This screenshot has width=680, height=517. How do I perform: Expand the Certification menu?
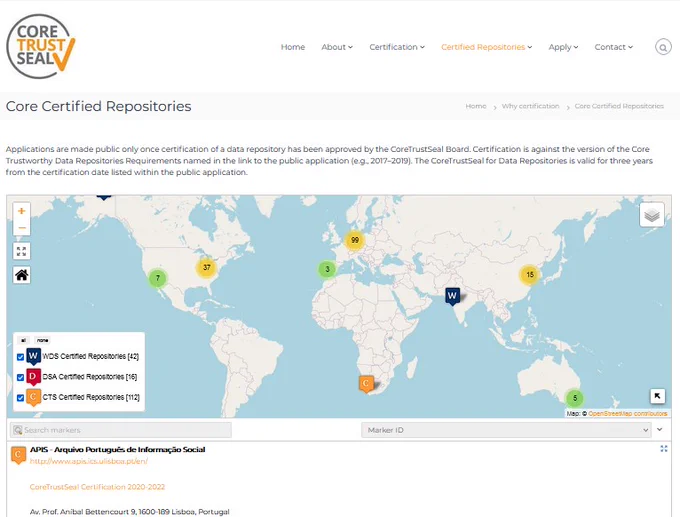[397, 47]
